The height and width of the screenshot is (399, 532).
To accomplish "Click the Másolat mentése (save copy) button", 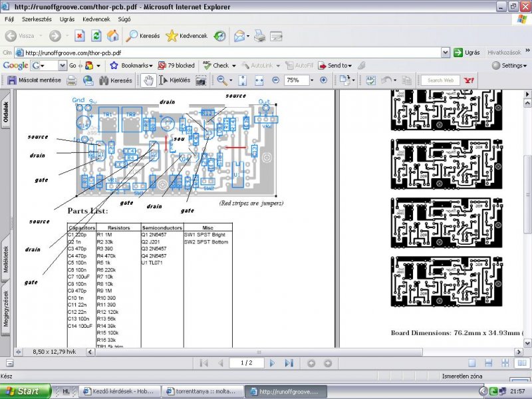I will 35,80.
